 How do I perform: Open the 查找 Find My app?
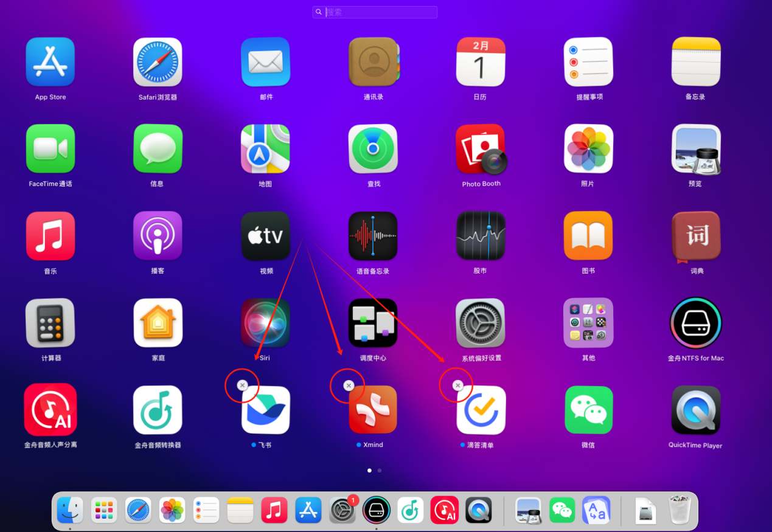coord(374,149)
